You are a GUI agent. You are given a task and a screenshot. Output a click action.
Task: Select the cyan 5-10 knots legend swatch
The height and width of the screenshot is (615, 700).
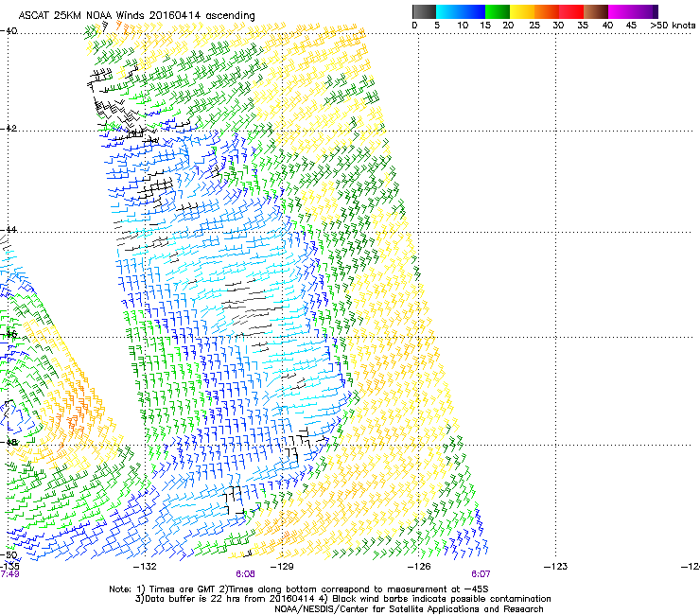[448, 11]
